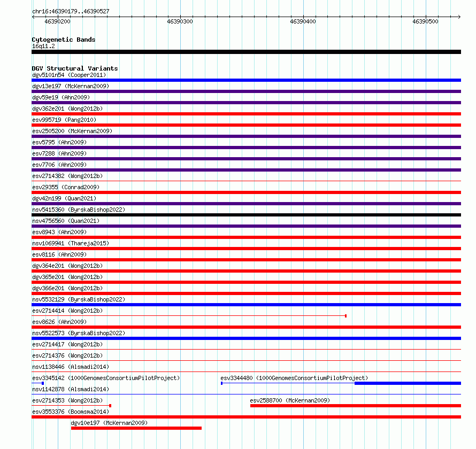Select nsv5522573 (ByrskaBishop2022) label
476x449 pixels.
click(x=79, y=333)
